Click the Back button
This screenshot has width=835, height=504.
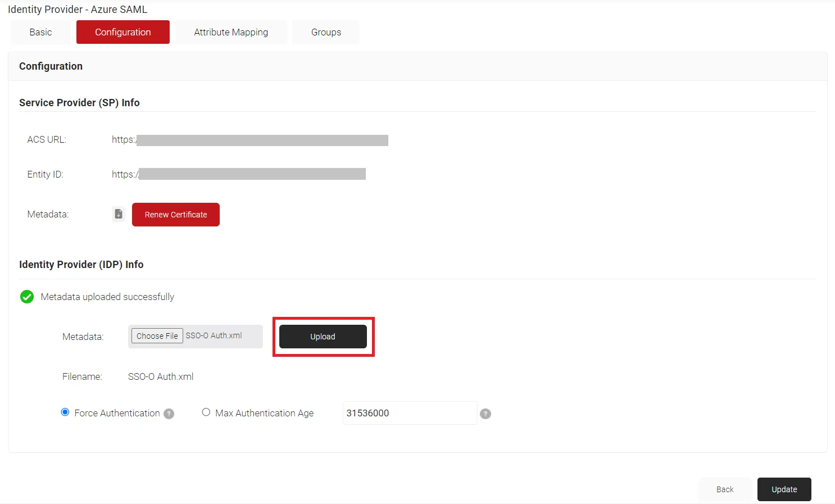tap(725, 489)
